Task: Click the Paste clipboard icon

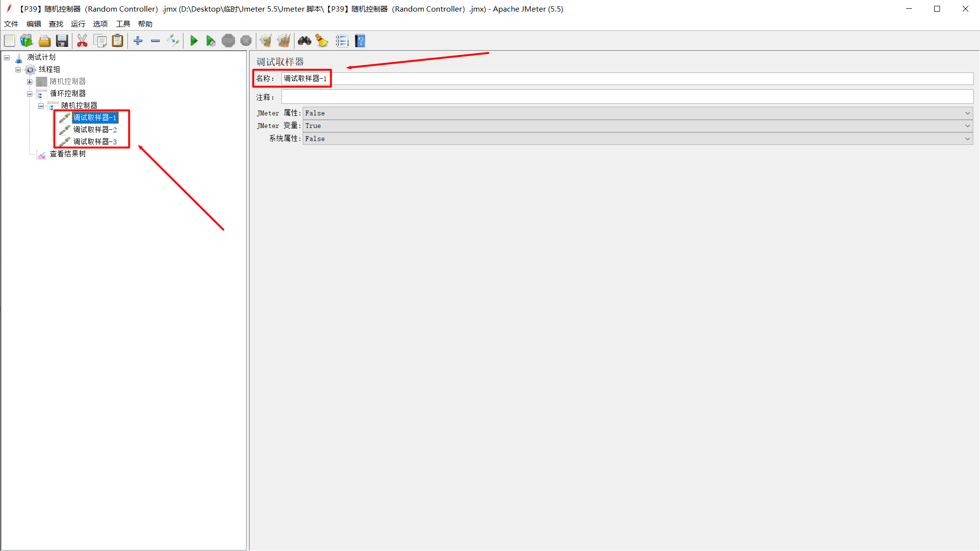Action: [117, 41]
